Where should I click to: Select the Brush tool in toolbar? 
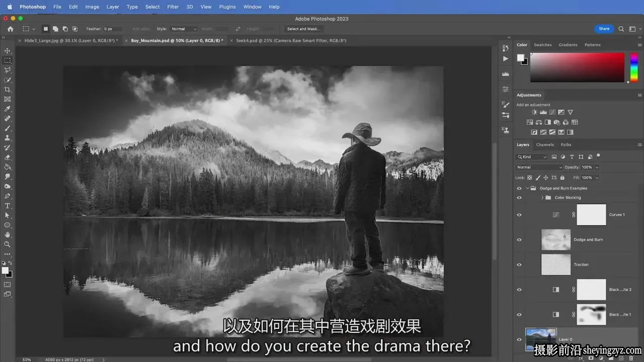(x=8, y=128)
